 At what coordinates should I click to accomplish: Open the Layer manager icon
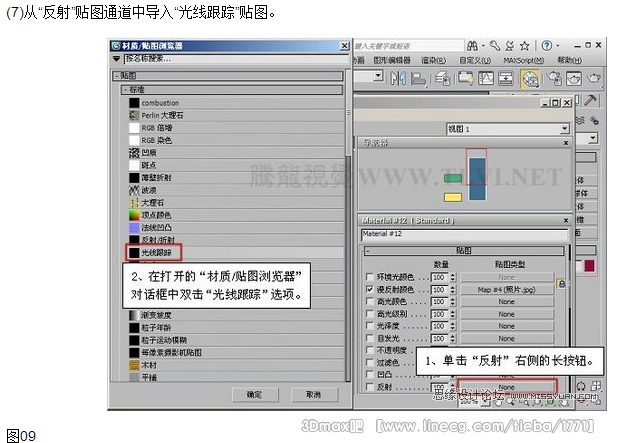pos(442,78)
